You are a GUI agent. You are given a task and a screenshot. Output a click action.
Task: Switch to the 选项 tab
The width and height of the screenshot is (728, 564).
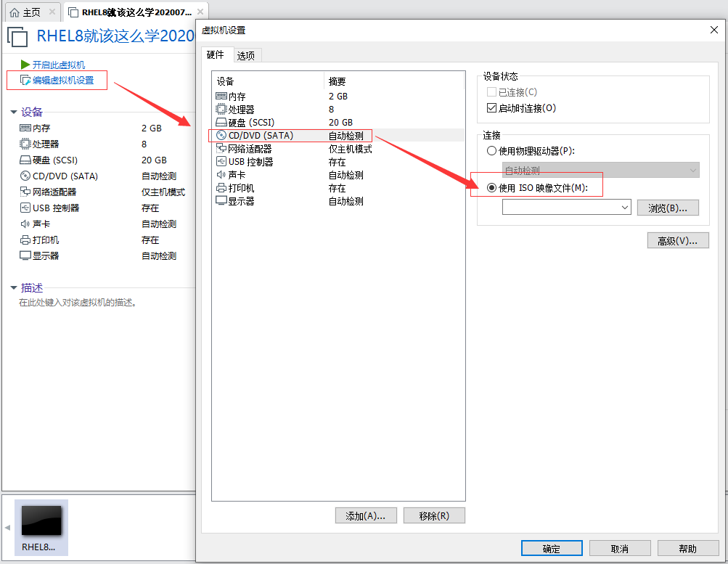coord(246,56)
